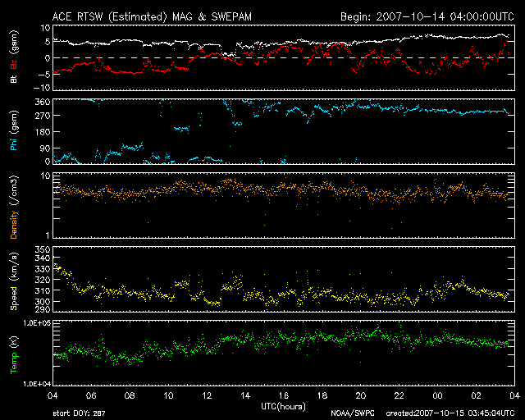Click the green 'Temp (K)' axis label
The width and height of the screenshot is (525, 420).
coord(14,355)
